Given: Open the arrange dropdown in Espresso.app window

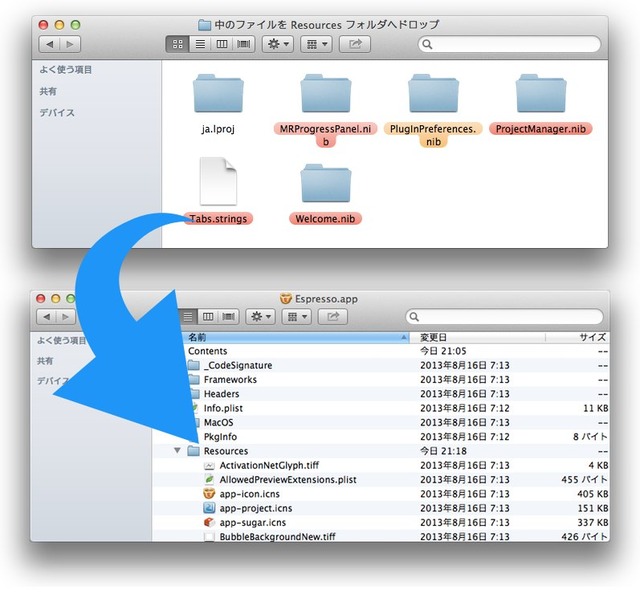Looking at the screenshot, I should coord(297,317).
